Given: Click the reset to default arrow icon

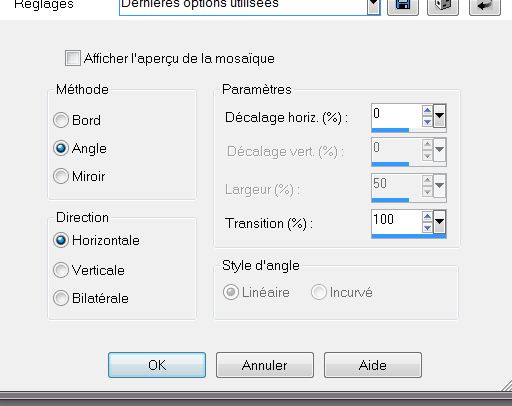Looking at the screenshot, I should pos(485,7).
